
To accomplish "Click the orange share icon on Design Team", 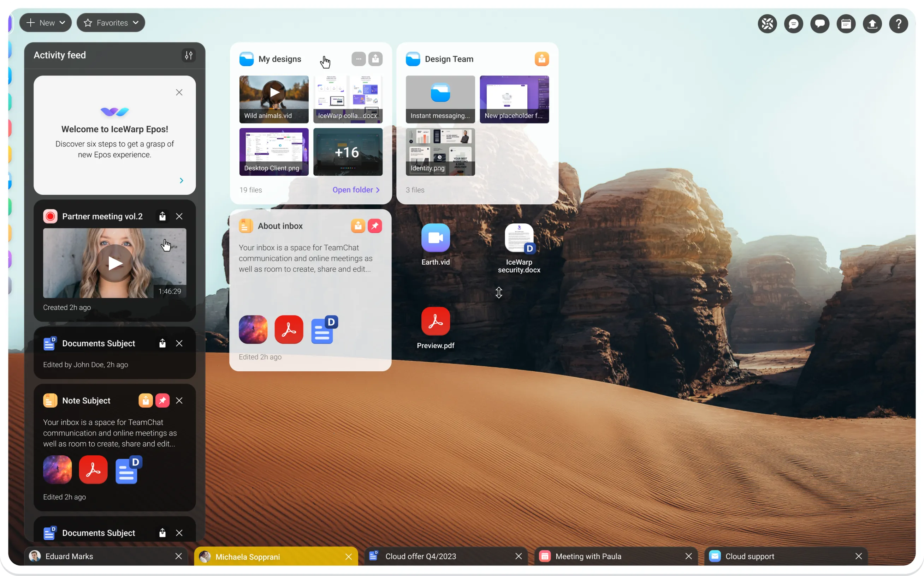I will coord(541,59).
